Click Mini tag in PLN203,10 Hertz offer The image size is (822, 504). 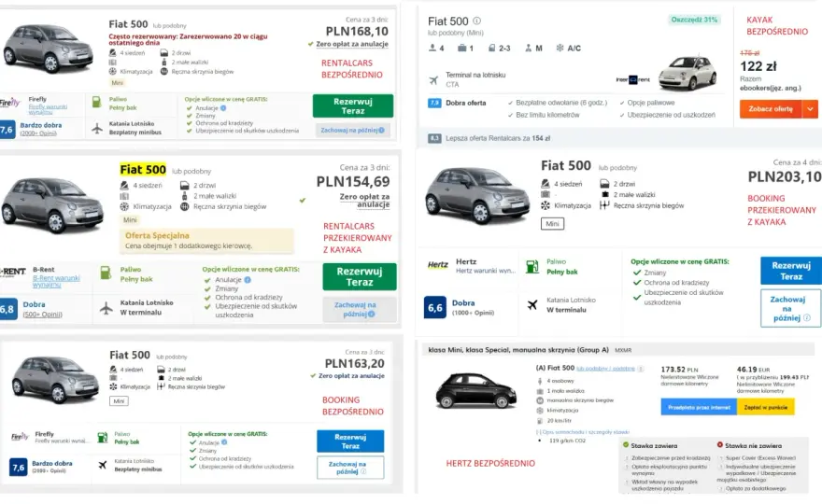(553, 224)
